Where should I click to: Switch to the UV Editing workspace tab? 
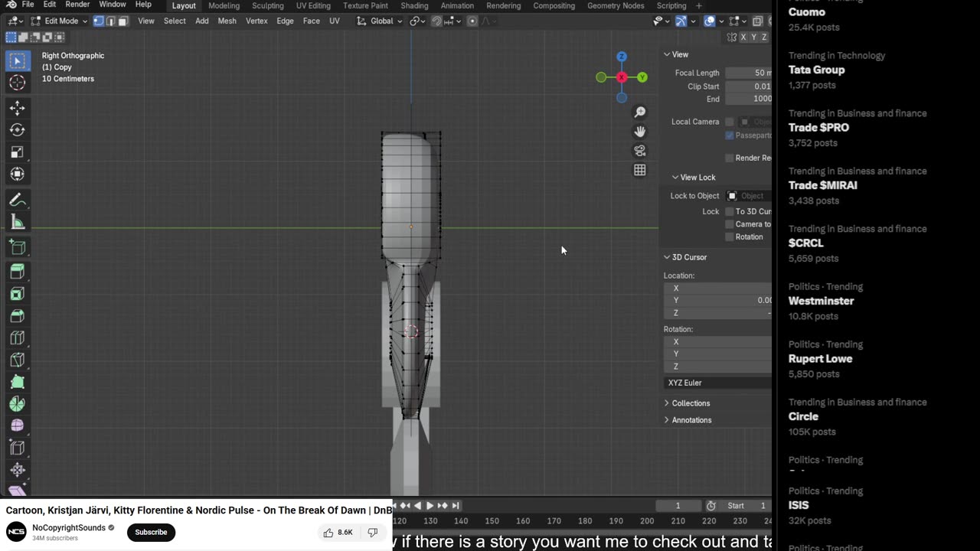pyautogui.click(x=313, y=5)
